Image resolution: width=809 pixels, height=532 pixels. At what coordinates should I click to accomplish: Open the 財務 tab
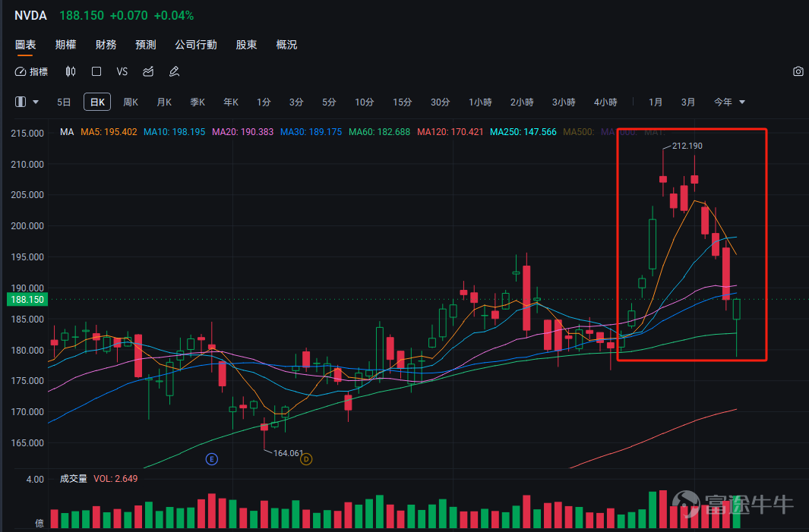tap(106, 45)
